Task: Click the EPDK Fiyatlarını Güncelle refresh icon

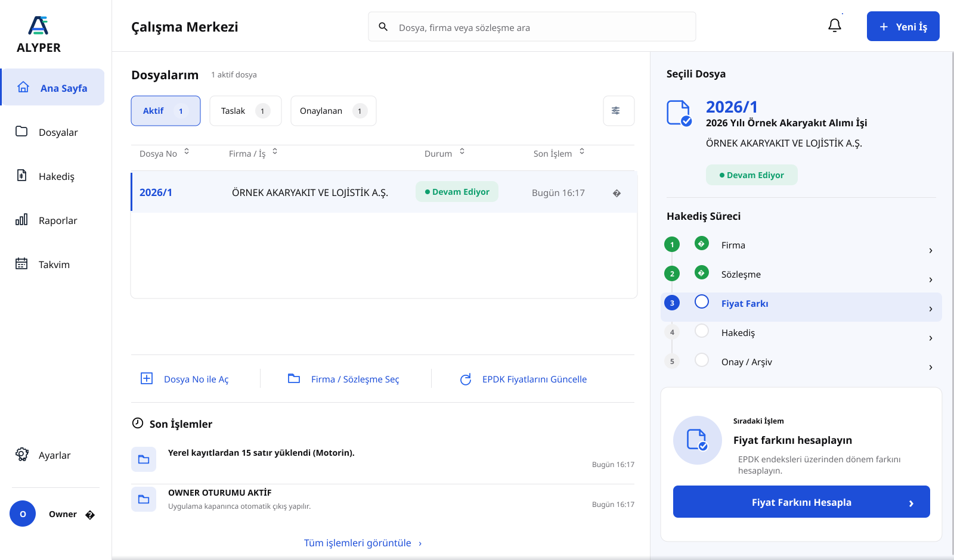Action: click(x=466, y=379)
